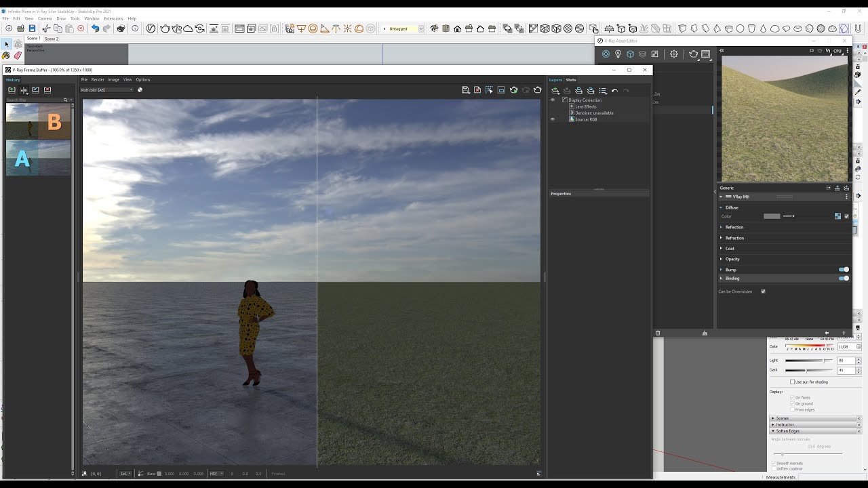The height and width of the screenshot is (488, 868).
Task: Click the A/B compare icon in History
Action: click(24, 89)
